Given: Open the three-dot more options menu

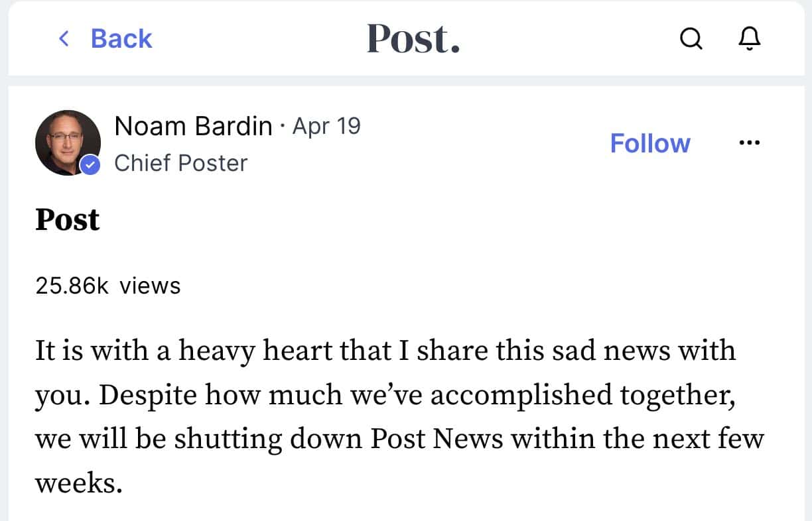Looking at the screenshot, I should (x=749, y=143).
